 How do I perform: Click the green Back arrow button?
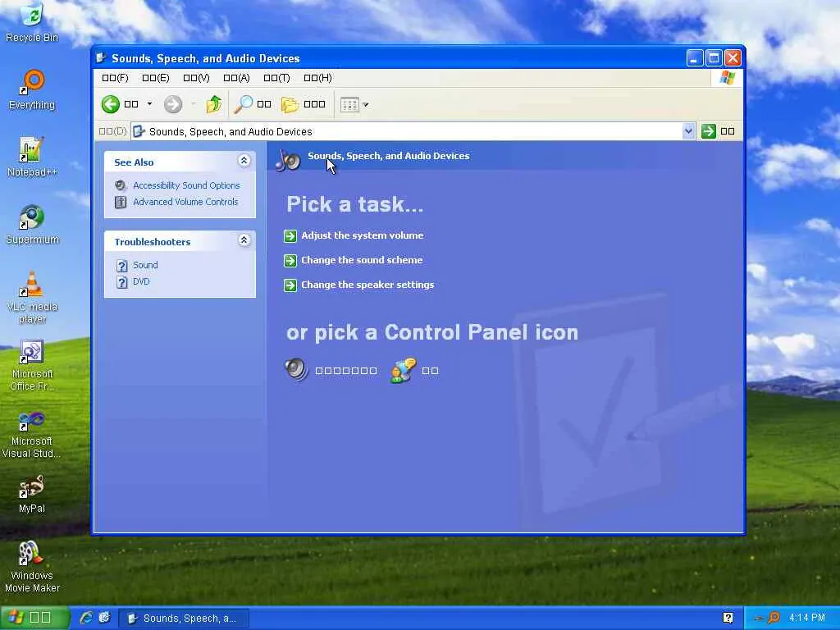click(111, 104)
